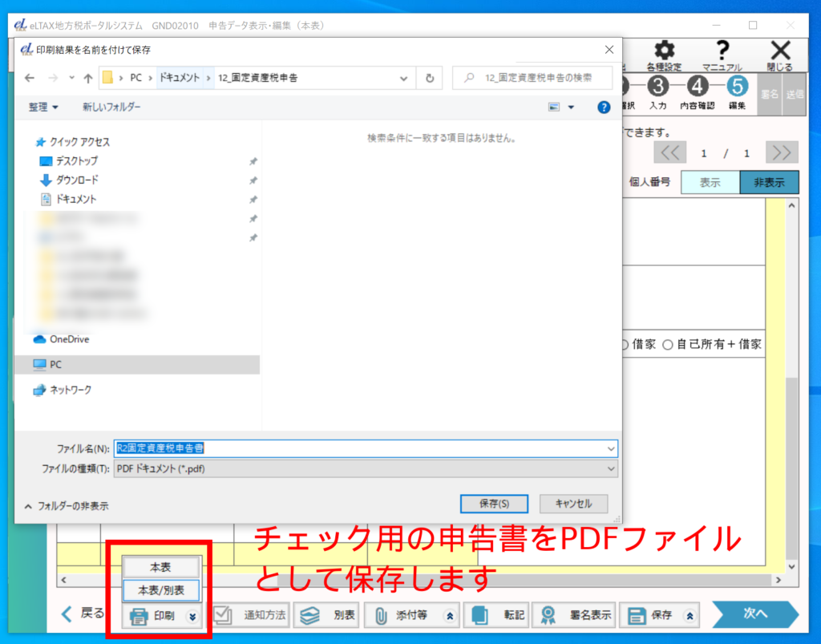The image size is (821, 644).
Task: Toggle 個人番号 to 表示
Action: (x=710, y=183)
